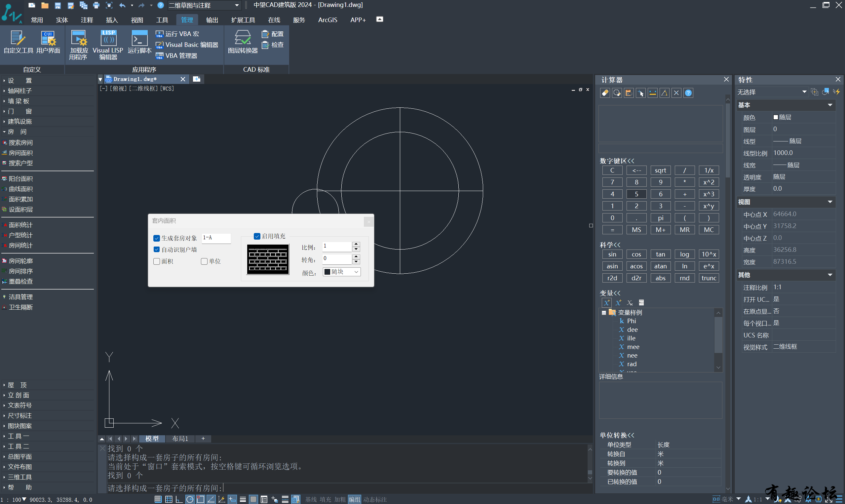Image resolution: width=845 pixels, height=504 pixels.
Task: Open the ArcGIS ribbon tab
Action: 327,20
